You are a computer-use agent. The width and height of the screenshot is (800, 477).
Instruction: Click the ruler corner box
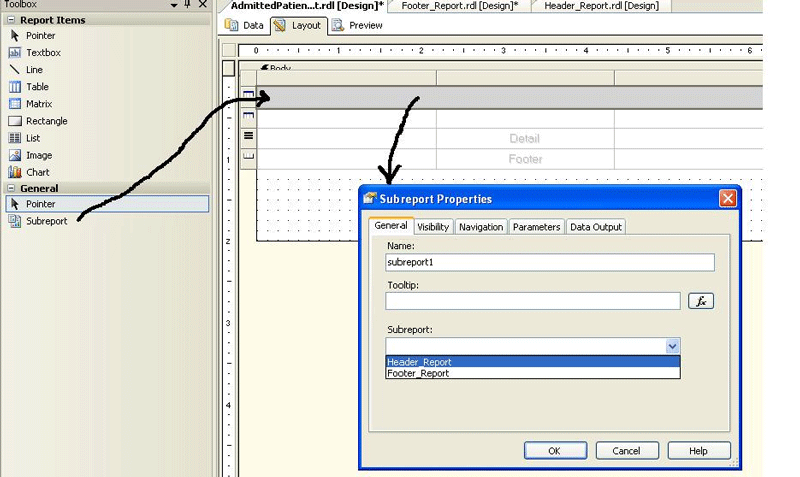[229, 50]
